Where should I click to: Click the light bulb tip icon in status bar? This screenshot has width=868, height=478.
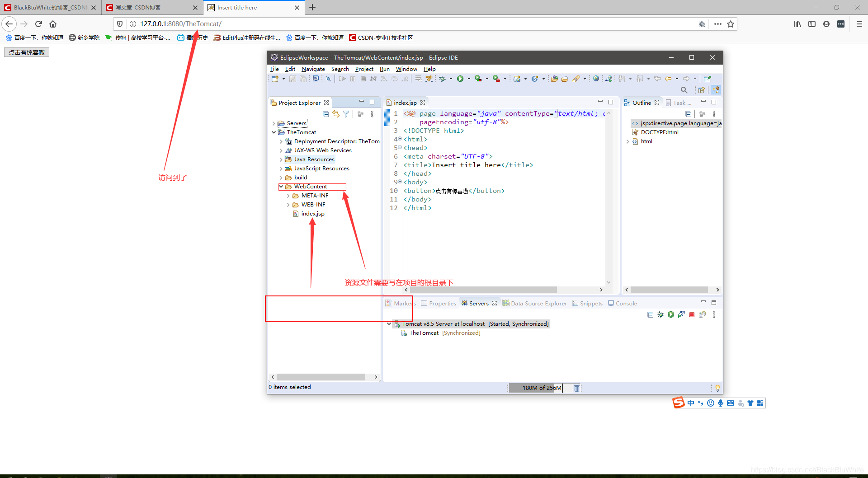(x=717, y=388)
